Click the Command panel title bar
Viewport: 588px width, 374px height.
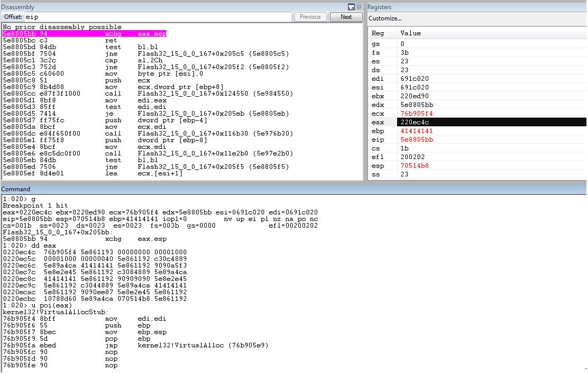click(x=293, y=189)
